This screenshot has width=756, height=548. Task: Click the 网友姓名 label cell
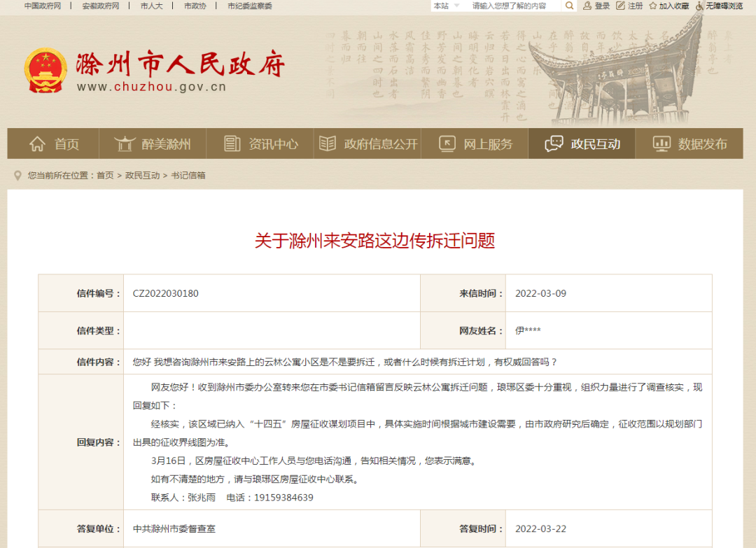[x=463, y=330]
